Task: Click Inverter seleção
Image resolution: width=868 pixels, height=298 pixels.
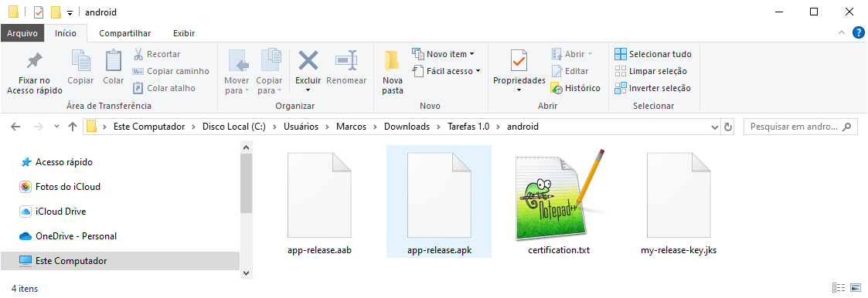Action: pos(652,88)
